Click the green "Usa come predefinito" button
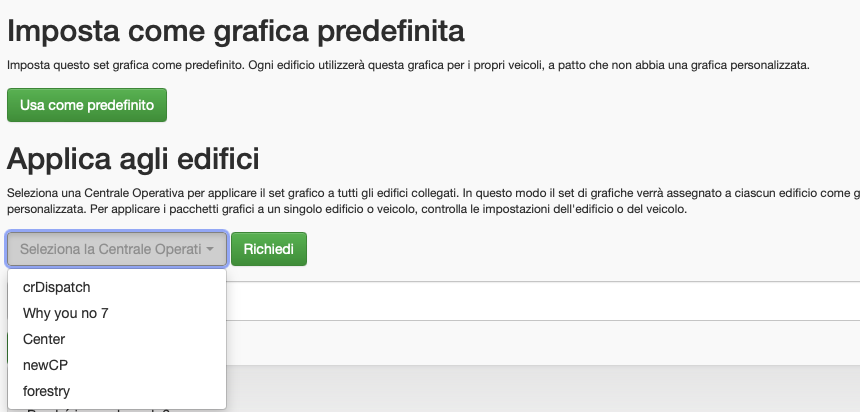Screen dimensions: 860x412 click(x=87, y=105)
